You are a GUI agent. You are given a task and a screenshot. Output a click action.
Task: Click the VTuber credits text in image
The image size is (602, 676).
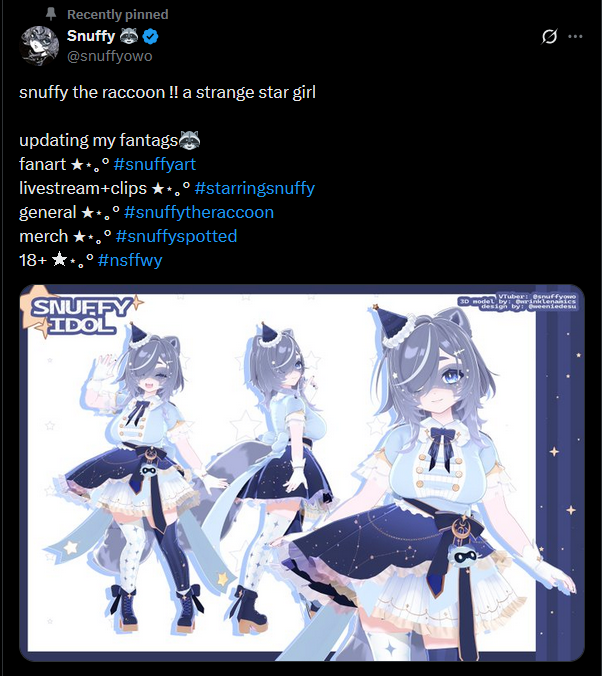tap(517, 301)
